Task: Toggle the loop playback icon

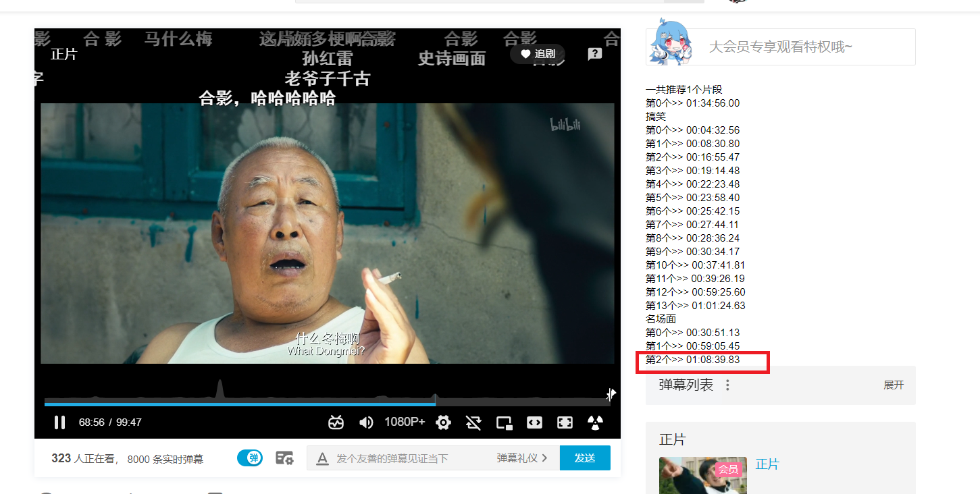Action: tap(473, 422)
